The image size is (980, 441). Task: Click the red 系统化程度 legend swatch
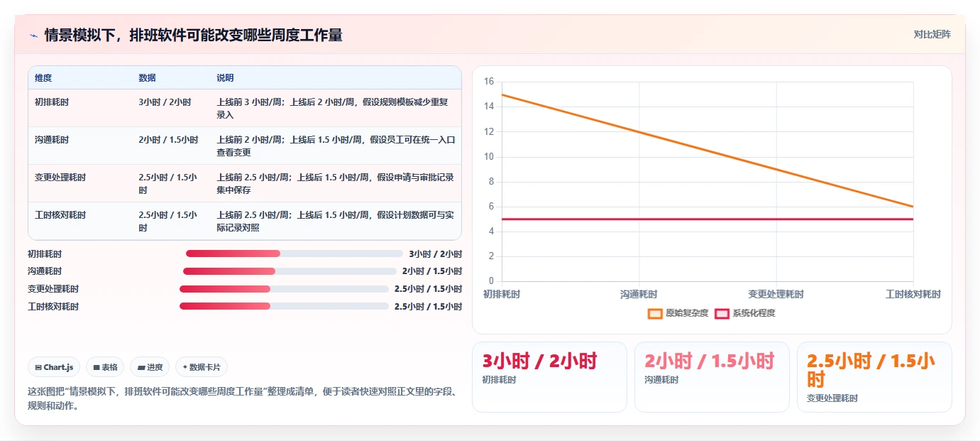coord(722,313)
